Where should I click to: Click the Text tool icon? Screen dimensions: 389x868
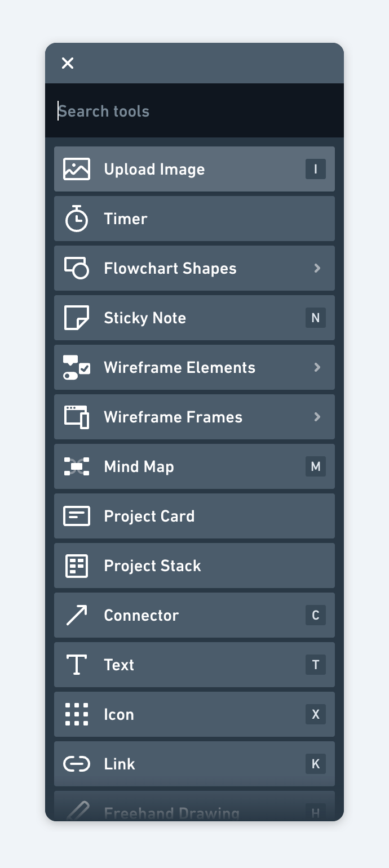[x=77, y=664]
